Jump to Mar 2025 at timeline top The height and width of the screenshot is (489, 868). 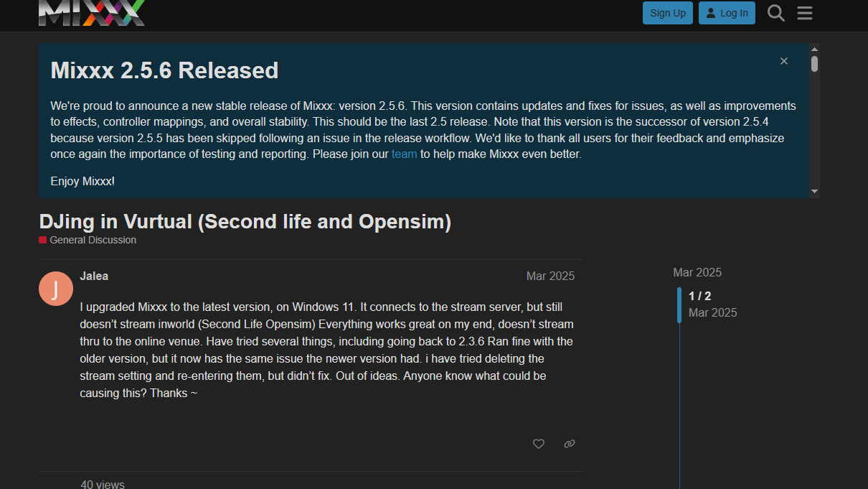click(697, 272)
